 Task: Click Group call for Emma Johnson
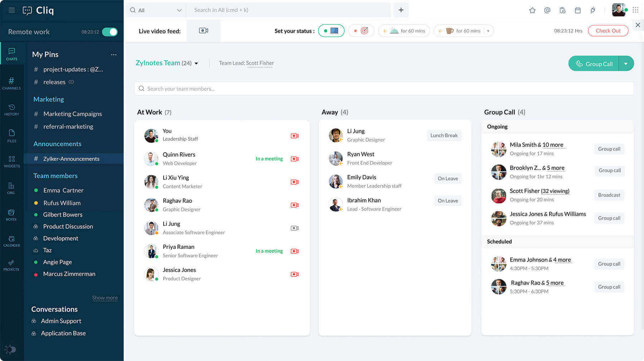[x=609, y=264]
